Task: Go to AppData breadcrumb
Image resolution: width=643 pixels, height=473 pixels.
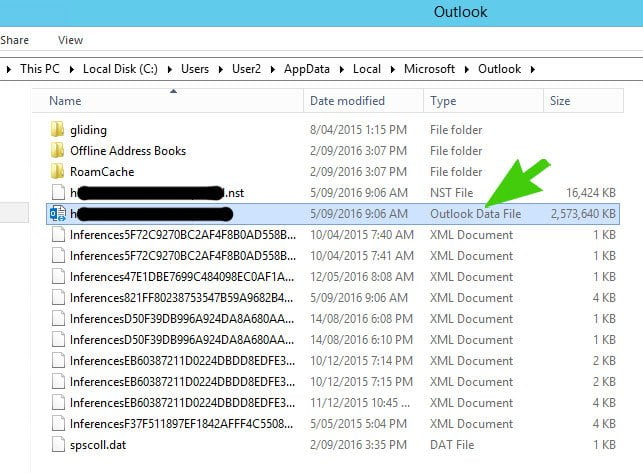Action: (307, 69)
